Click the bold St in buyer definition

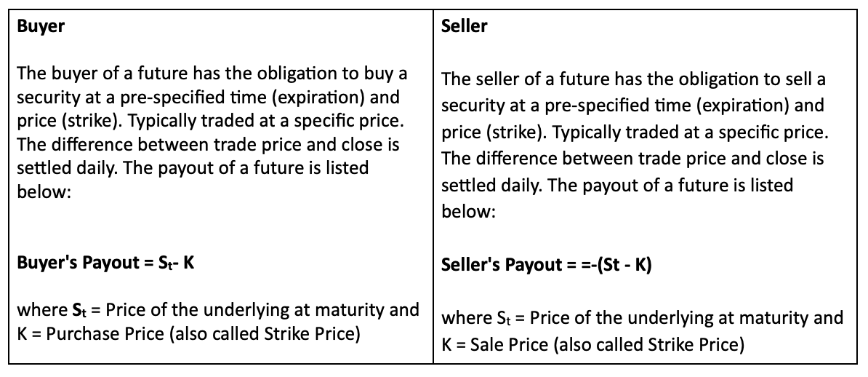tap(80, 310)
